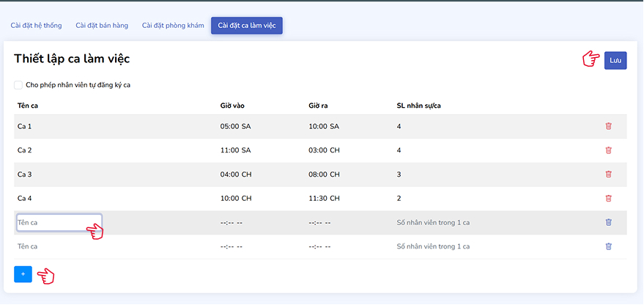Image resolution: width=644 pixels, height=305 pixels.
Task: Delete the first empty shift row
Action: pos(608,222)
